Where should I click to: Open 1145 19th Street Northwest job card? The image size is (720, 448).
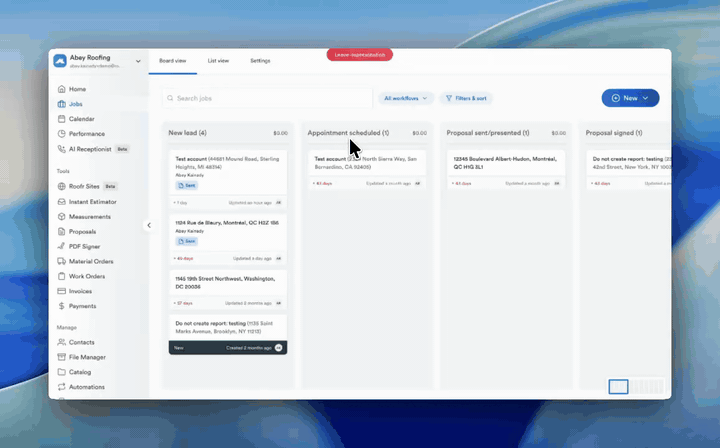click(x=228, y=289)
